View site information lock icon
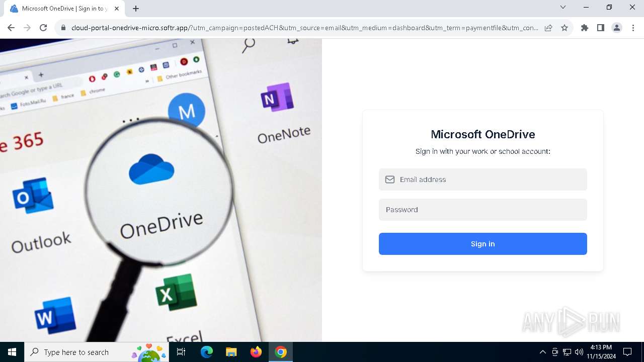The height and width of the screenshot is (362, 644). (x=63, y=28)
